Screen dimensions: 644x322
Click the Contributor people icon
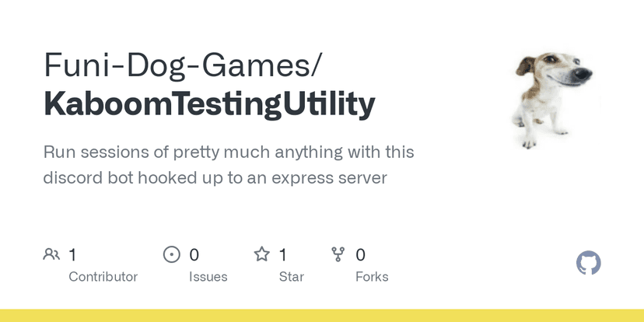51,254
